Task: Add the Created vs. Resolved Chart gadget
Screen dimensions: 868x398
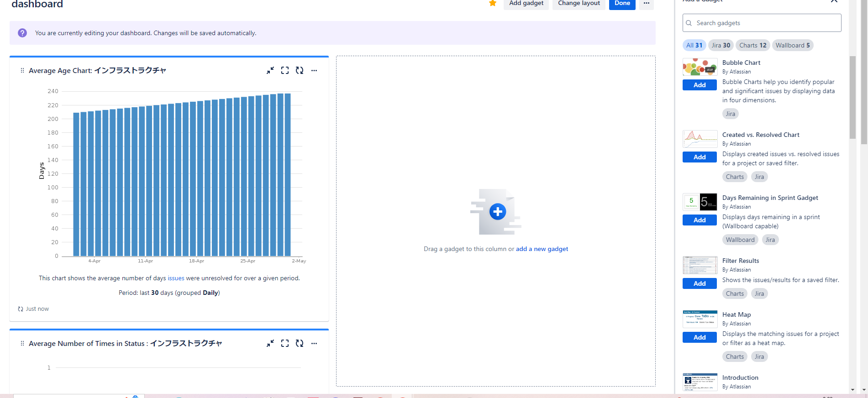Action: pyautogui.click(x=700, y=157)
